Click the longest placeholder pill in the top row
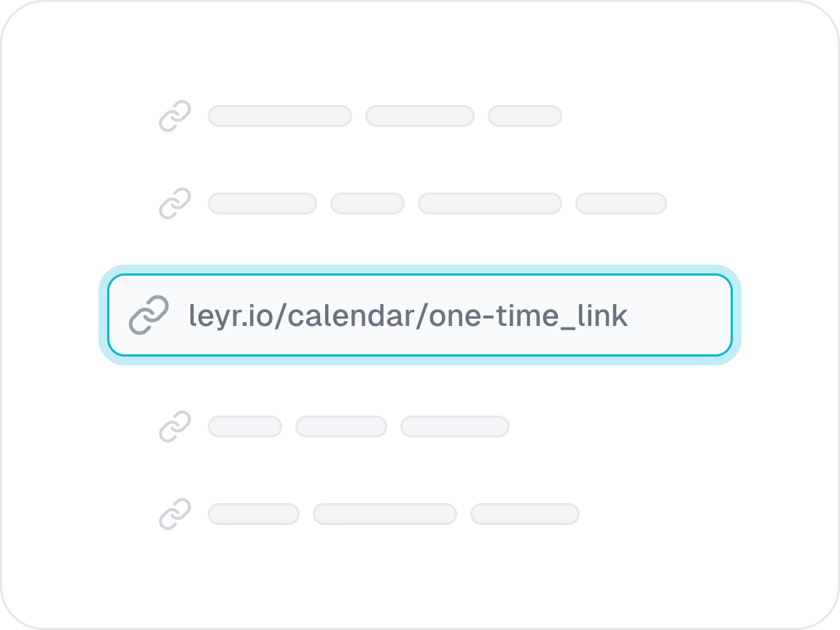The width and height of the screenshot is (840, 630). (x=280, y=116)
